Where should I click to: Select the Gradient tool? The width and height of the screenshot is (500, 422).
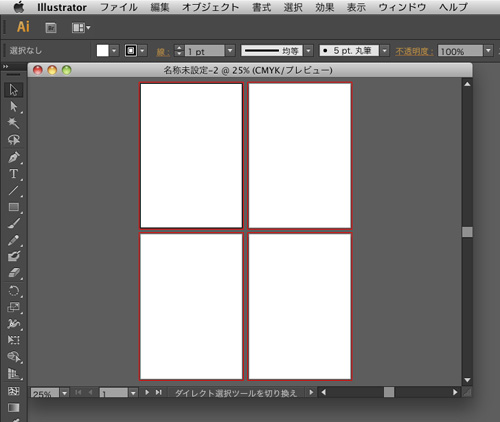pyautogui.click(x=14, y=407)
